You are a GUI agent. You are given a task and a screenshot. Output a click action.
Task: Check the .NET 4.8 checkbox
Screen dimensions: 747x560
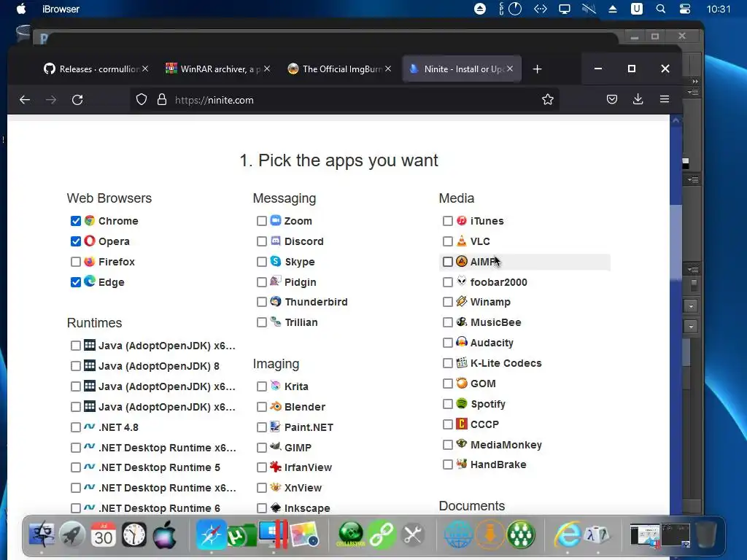coord(75,427)
